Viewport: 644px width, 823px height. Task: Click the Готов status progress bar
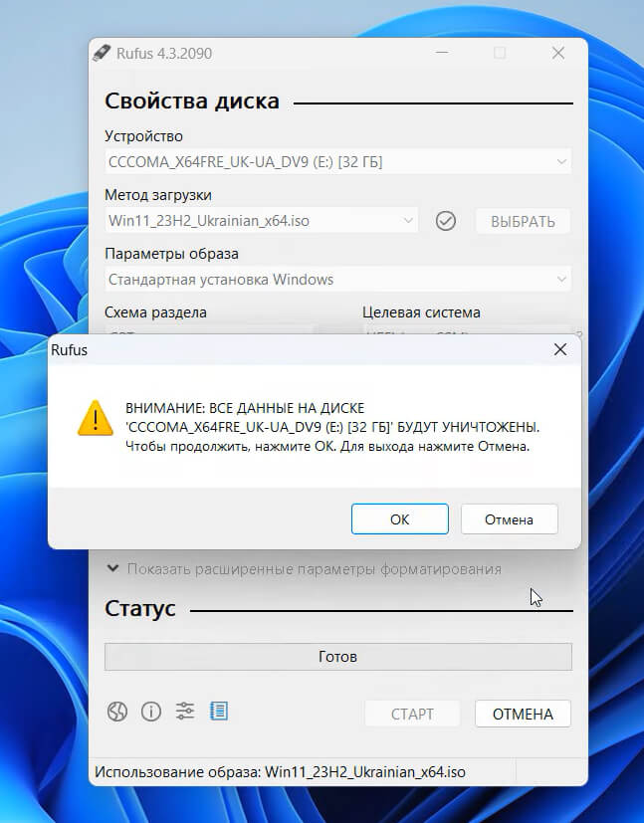pyautogui.click(x=338, y=657)
